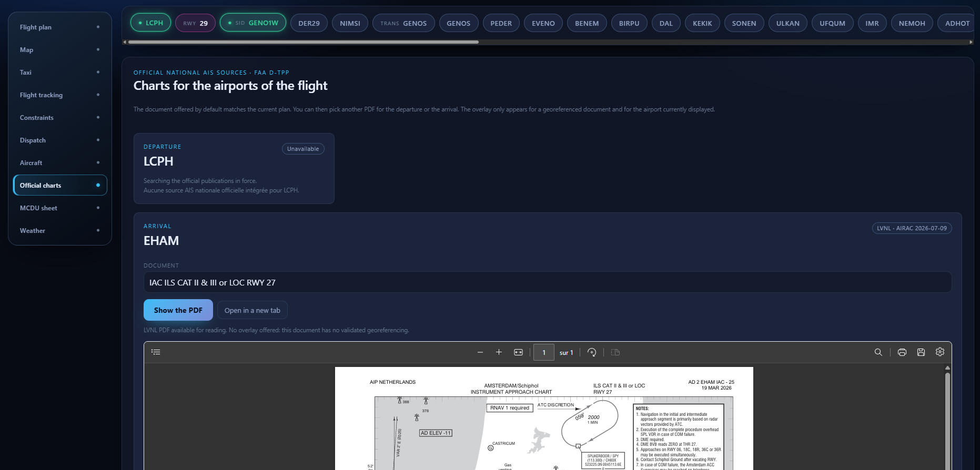The image size is (980, 470).
Task: Open the EHAM document dropdown
Action: (548, 282)
